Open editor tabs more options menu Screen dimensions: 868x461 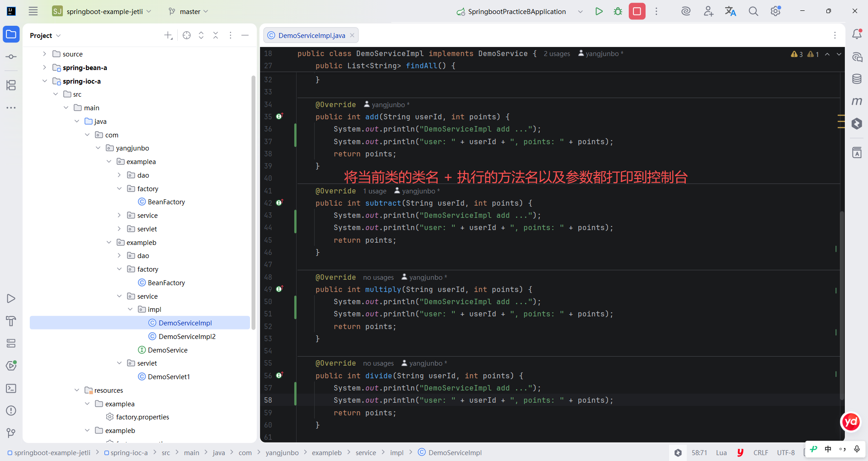point(835,35)
